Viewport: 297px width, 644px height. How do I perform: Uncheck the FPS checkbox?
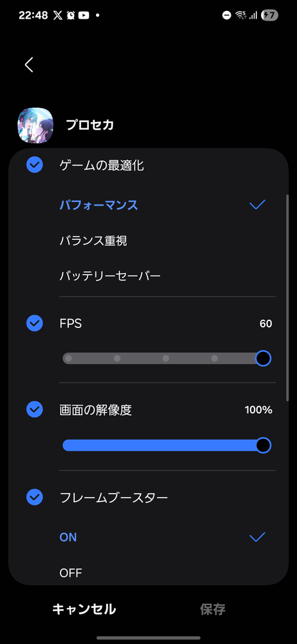[x=34, y=324]
